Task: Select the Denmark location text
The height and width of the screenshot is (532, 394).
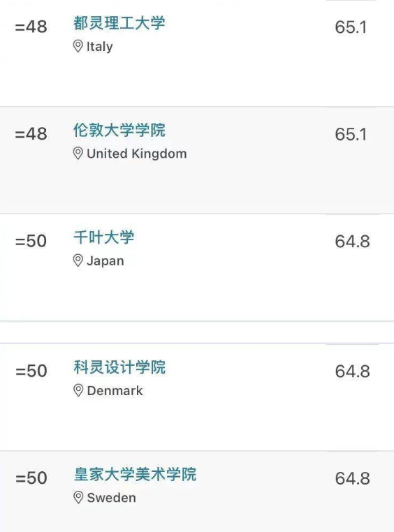Action: point(115,391)
